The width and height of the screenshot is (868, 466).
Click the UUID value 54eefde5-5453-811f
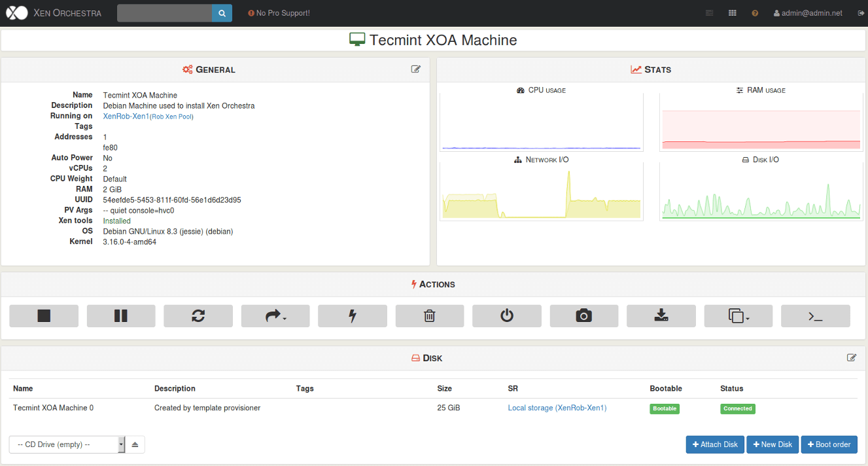[172, 200]
